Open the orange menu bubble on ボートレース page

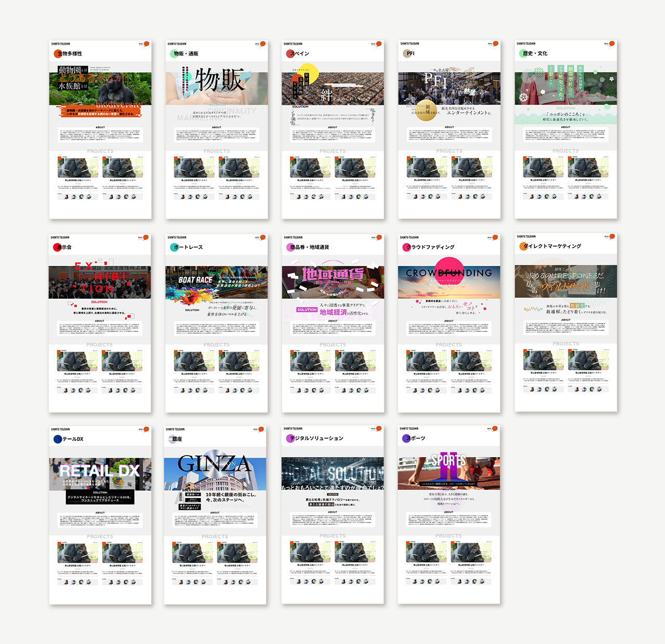tap(263, 237)
